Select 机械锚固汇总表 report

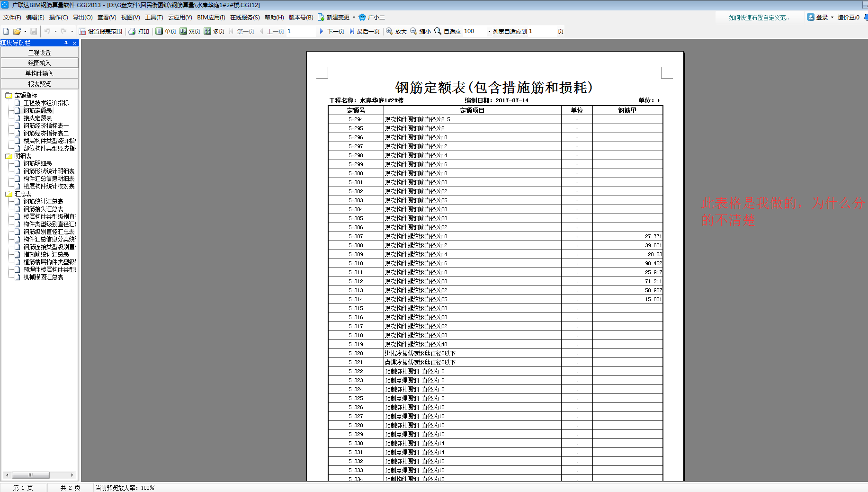click(x=44, y=277)
